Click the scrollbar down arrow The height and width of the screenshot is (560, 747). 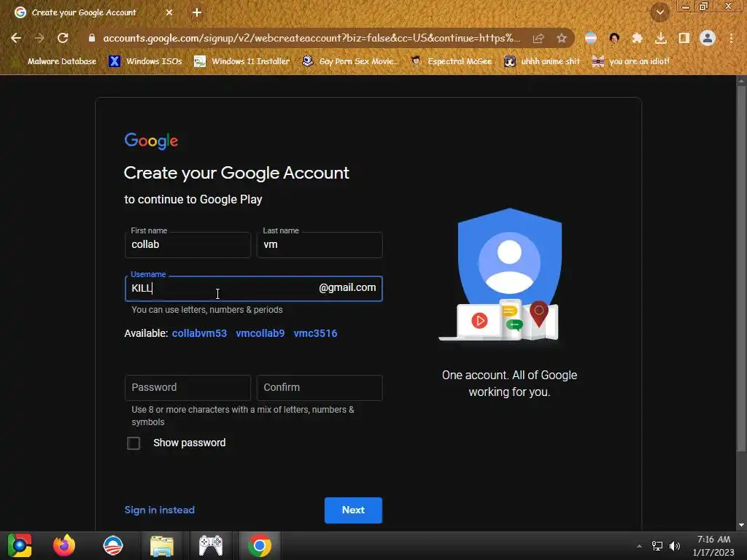click(x=741, y=525)
